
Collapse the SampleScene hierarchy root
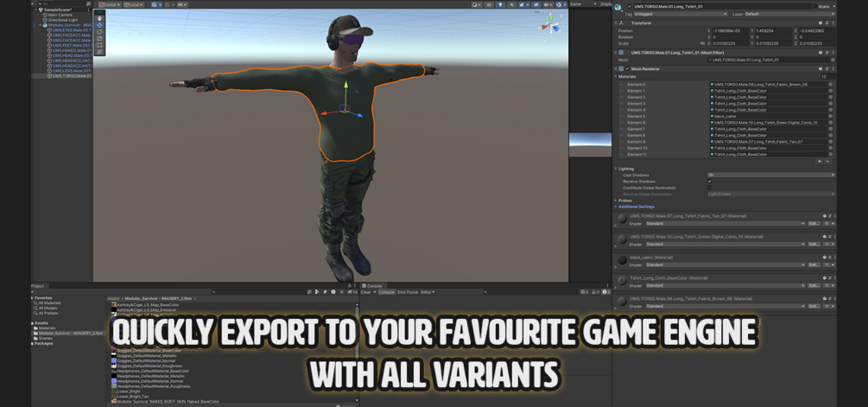tap(35, 10)
